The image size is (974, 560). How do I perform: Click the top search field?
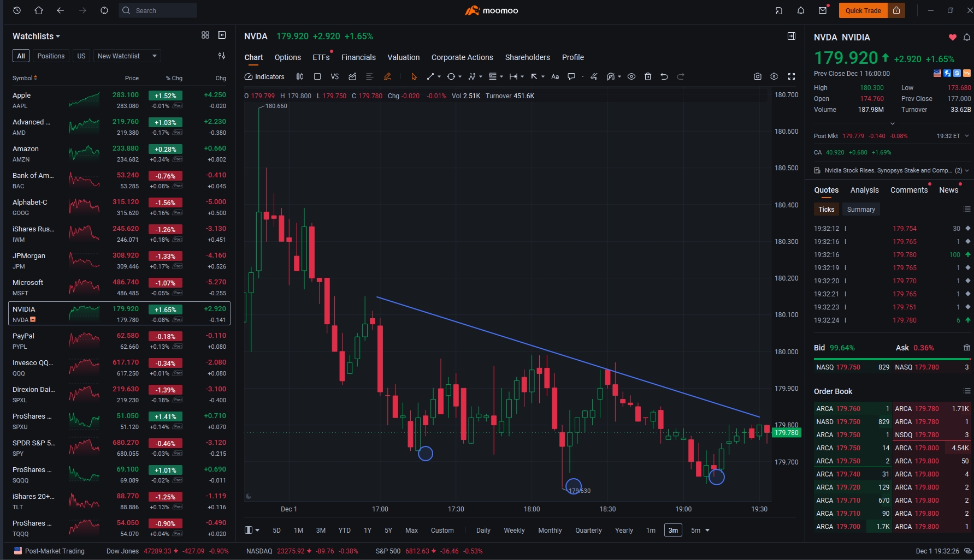coord(158,10)
